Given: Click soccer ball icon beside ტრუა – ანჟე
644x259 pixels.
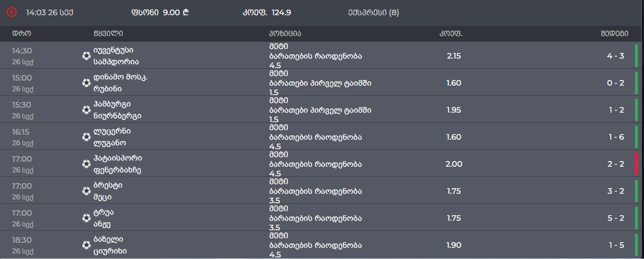Looking at the screenshot, I should pyautogui.click(x=86, y=218).
